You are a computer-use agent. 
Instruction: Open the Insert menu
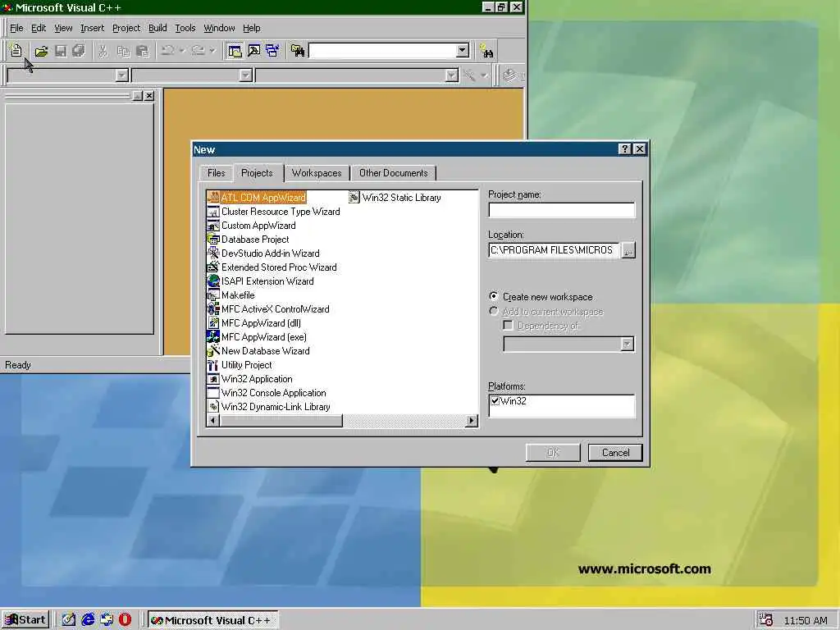(x=92, y=28)
